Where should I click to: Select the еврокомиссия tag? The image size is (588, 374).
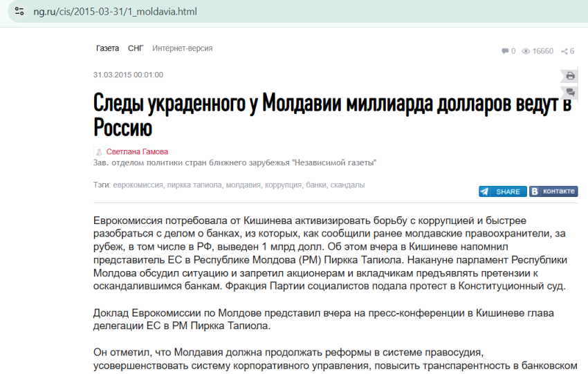click(138, 185)
